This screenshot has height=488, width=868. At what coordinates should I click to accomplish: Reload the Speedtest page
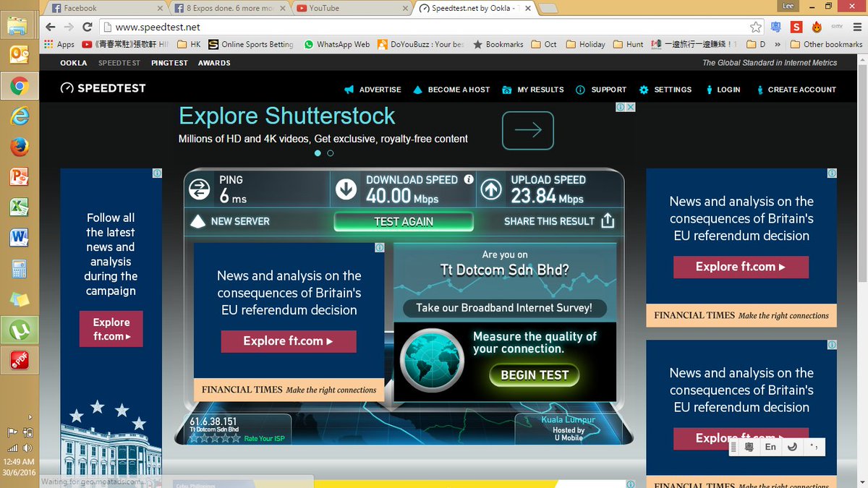(x=88, y=27)
